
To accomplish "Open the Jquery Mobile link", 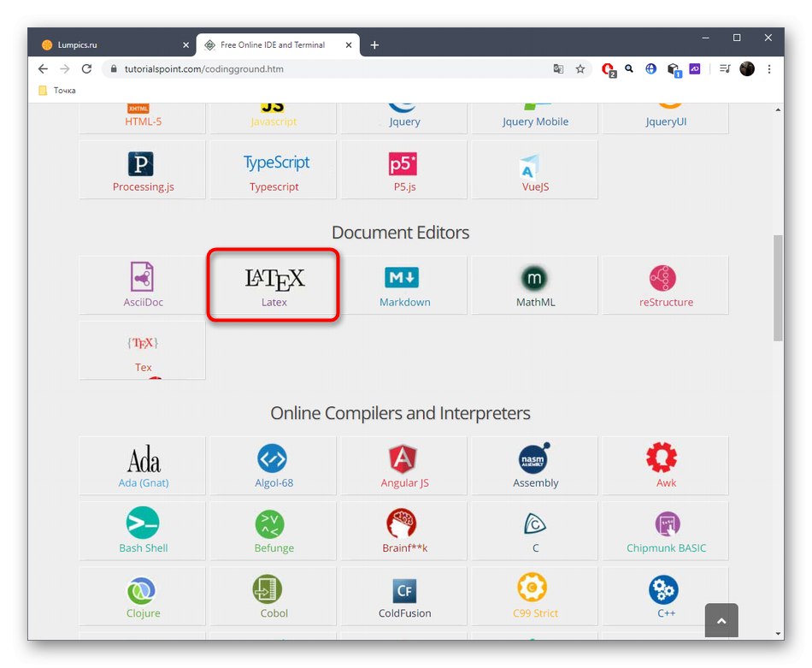I will point(535,121).
